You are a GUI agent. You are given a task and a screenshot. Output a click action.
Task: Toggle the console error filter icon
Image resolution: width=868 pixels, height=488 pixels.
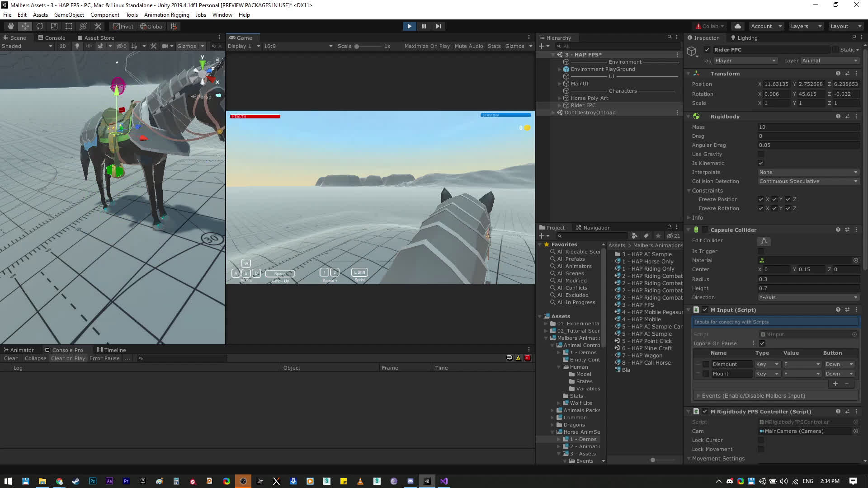(x=527, y=358)
